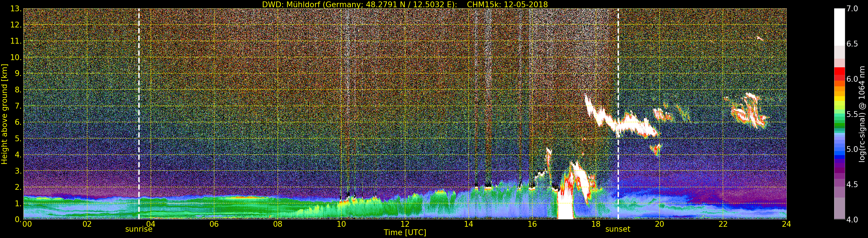868x238 pixels.
Task: Click the height axis tick '2.'
Action: (x=18, y=187)
